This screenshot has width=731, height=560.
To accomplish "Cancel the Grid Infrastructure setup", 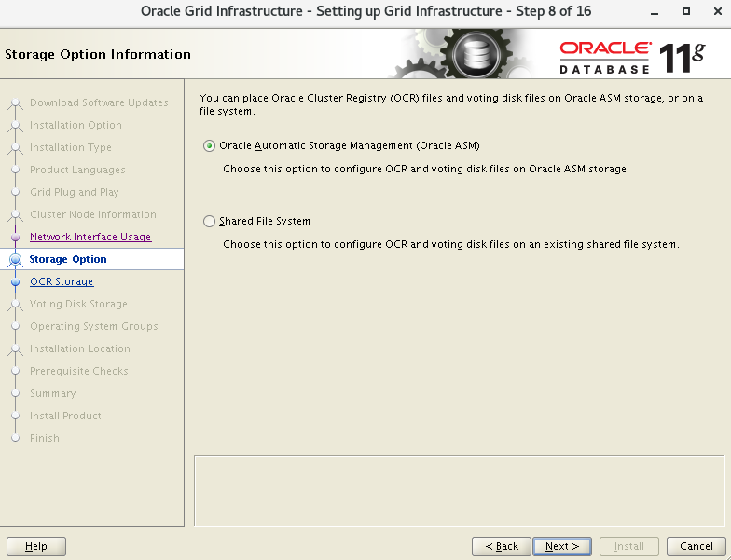I will (x=696, y=546).
